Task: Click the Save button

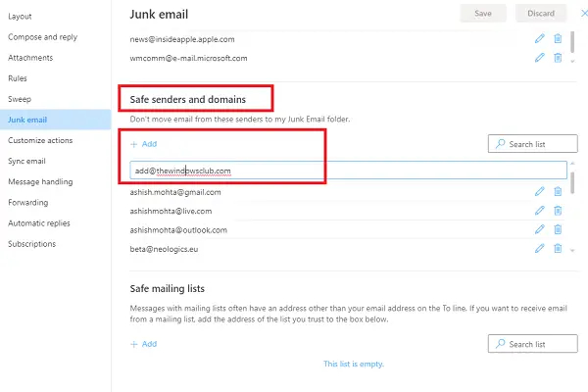Action: (x=484, y=13)
